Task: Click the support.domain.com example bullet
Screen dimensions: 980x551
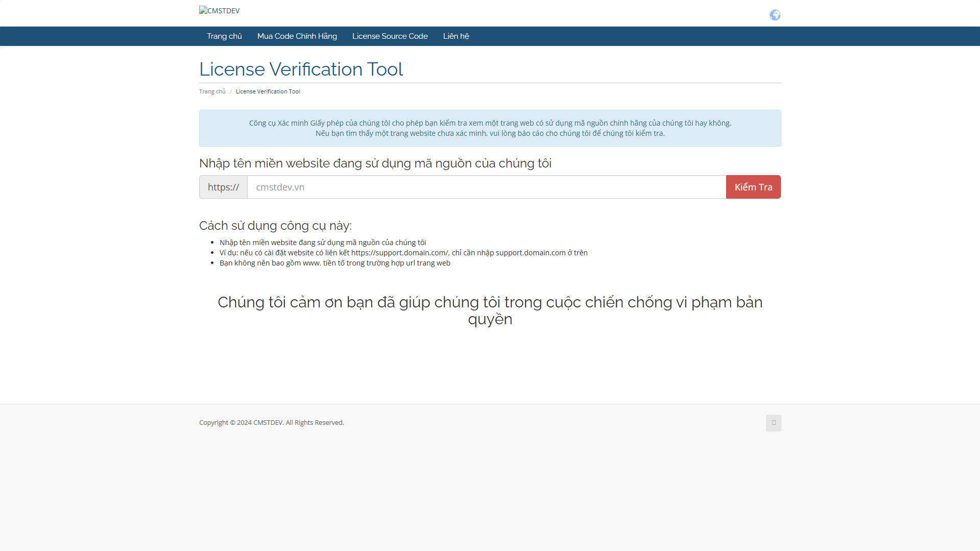Action: (403, 253)
